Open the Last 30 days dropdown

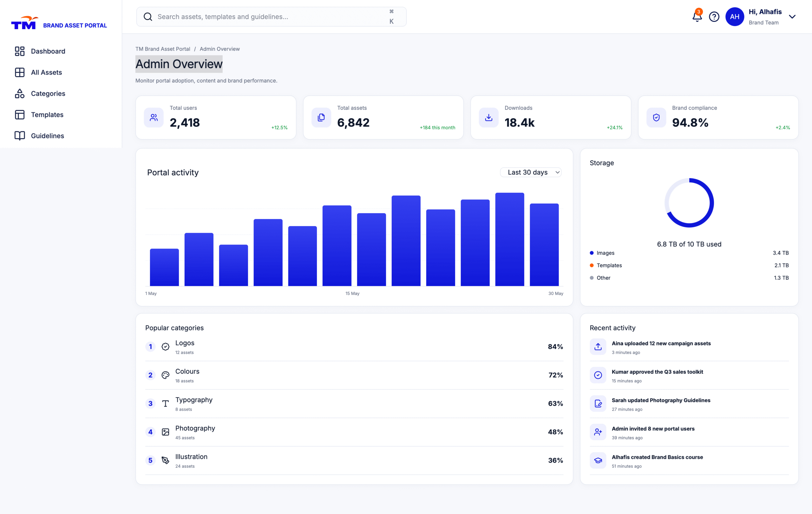coord(530,172)
